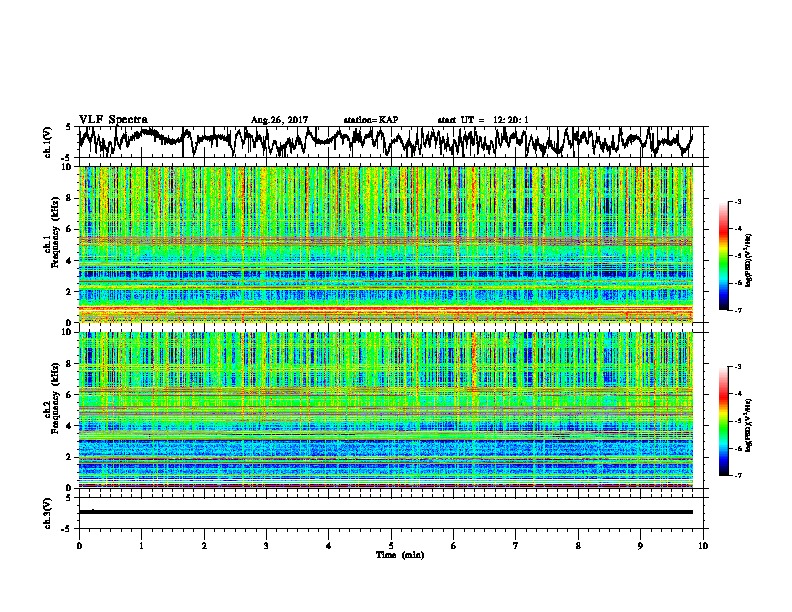The image size is (792, 612).
Task: Pick the ch.1 log(PSD) color bar
Action: [x=723, y=255]
